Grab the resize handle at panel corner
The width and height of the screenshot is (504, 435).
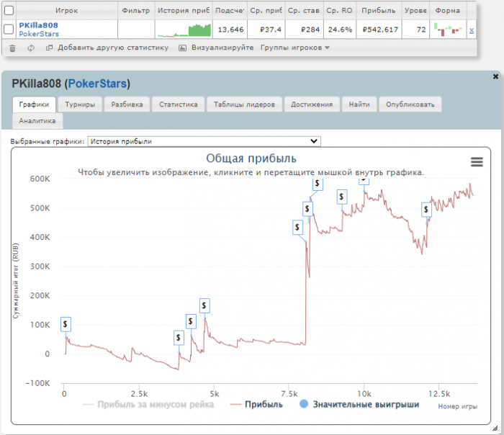click(495, 429)
